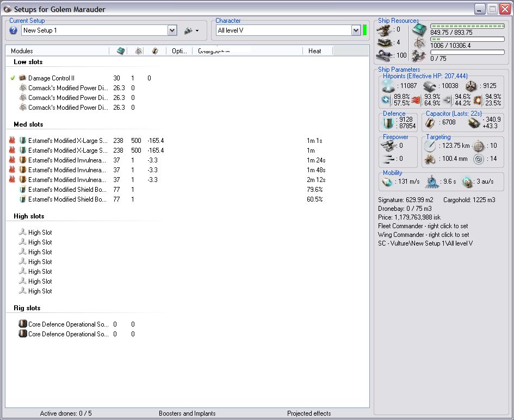Screen dimensions: 514x420
Task: Click the drone bay icon beside 0 / 75
Action: [419, 56]
